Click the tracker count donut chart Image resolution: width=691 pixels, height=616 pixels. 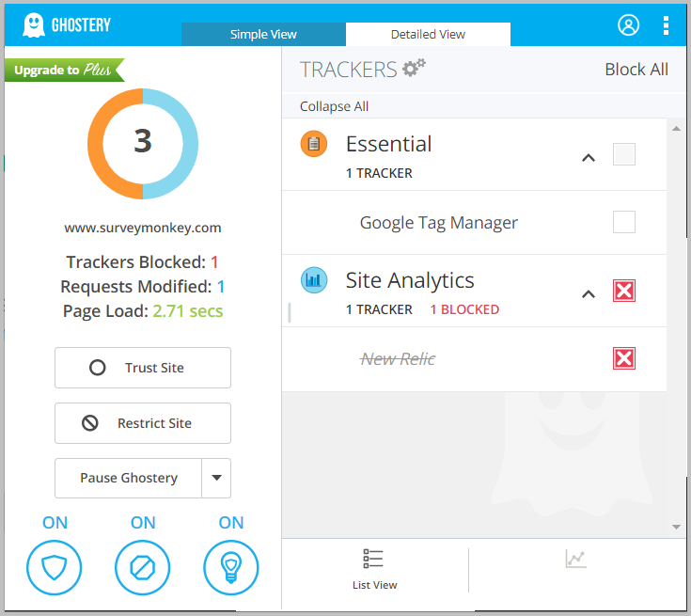143,144
